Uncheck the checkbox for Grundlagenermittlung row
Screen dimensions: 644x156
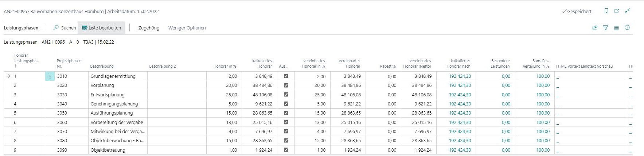click(286, 76)
